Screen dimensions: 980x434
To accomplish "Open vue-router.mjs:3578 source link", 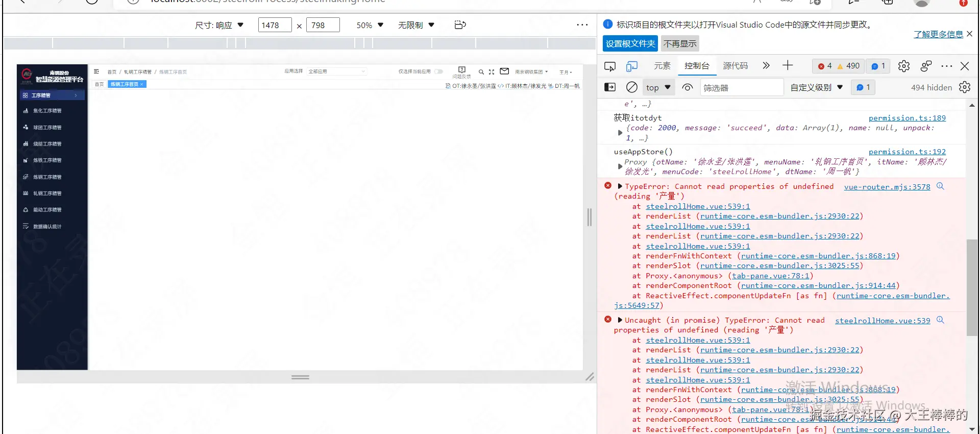I will [887, 187].
